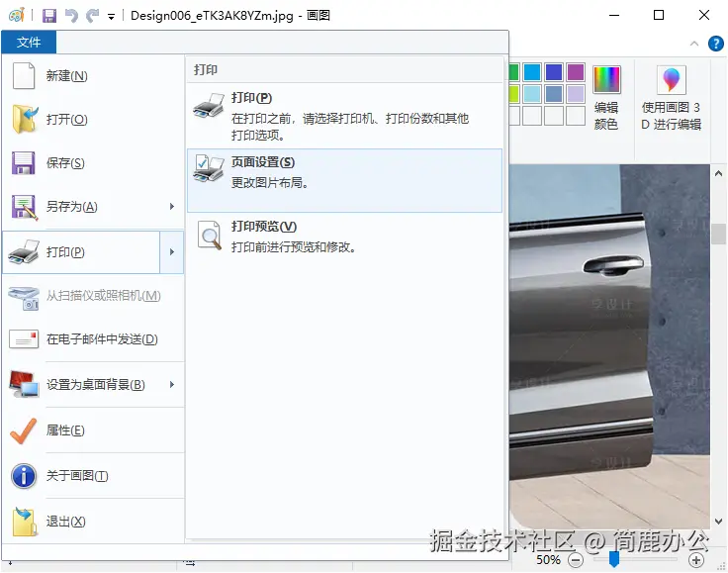Viewport: 728px width, 573px height.
Task: Click the envelope icon beside 在电子邮件中发送
Action: [24, 339]
